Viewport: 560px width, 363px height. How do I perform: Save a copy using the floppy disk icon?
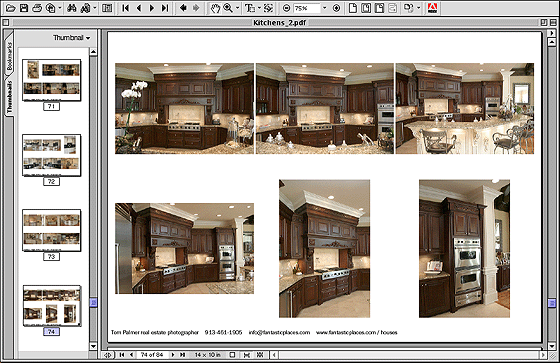(24, 8)
